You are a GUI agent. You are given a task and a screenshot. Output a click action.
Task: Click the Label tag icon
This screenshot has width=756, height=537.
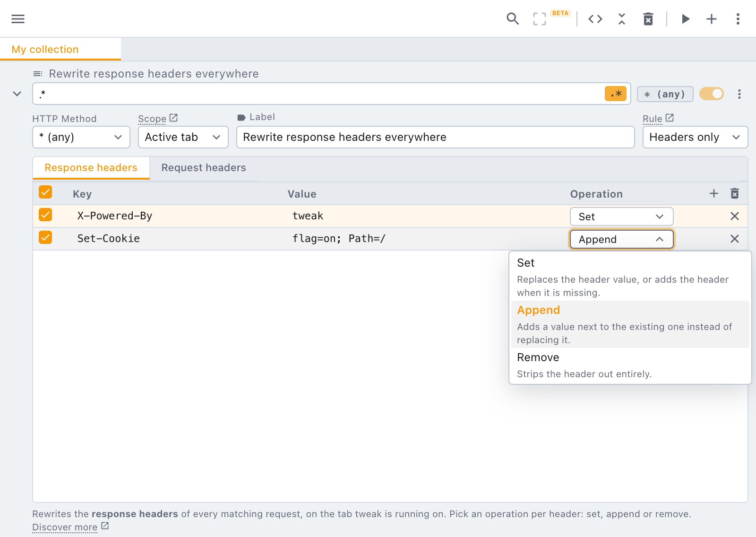click(x=241, y=117)
